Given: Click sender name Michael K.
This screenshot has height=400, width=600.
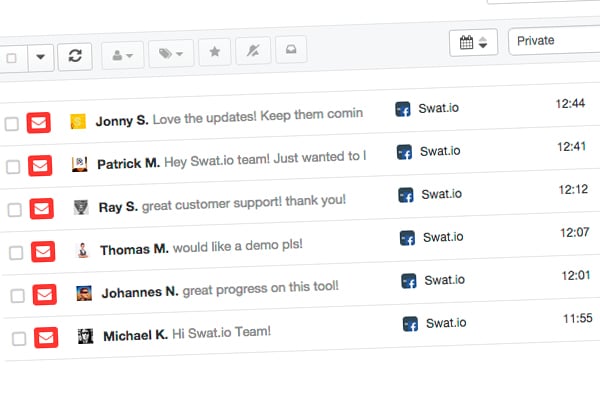Looking at the screenshot, I should coord(135,336).
